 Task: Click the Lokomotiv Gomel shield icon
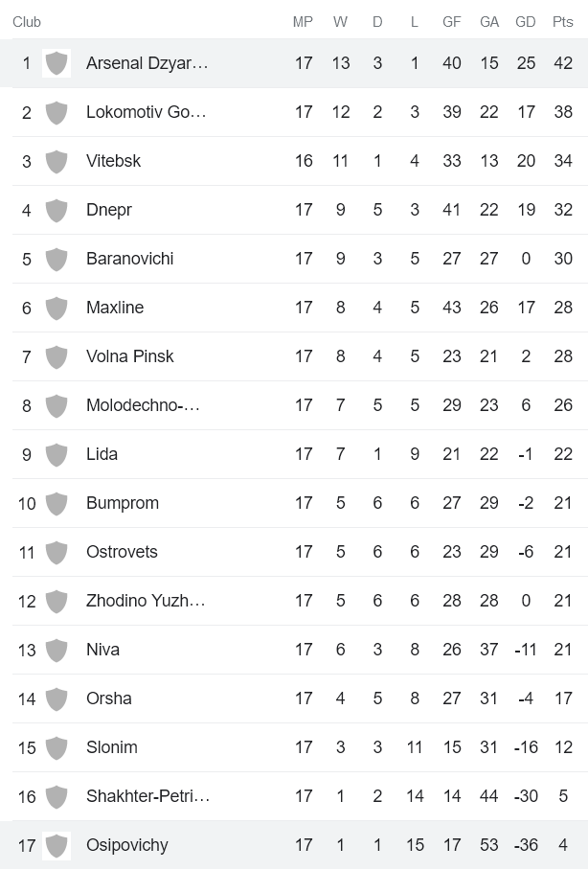click(x=57, y=112)
